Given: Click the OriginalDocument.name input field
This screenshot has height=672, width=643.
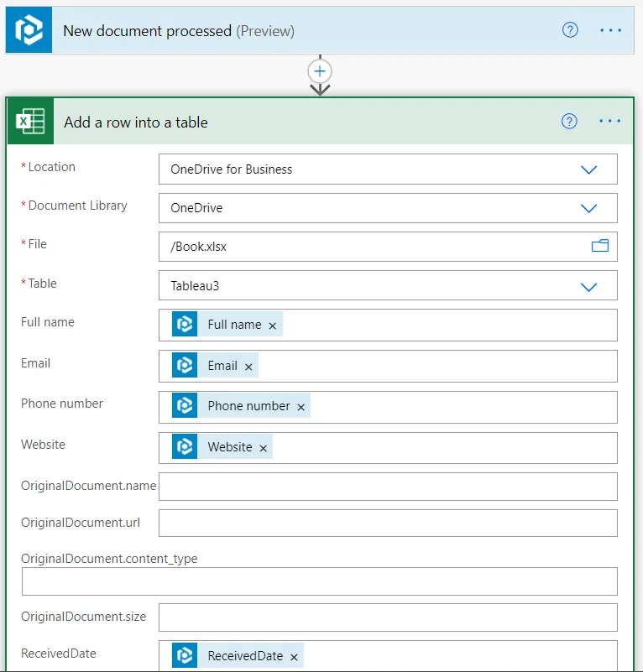Looking at the screenshot, I should pyautogui.click(x=388, y=487).
